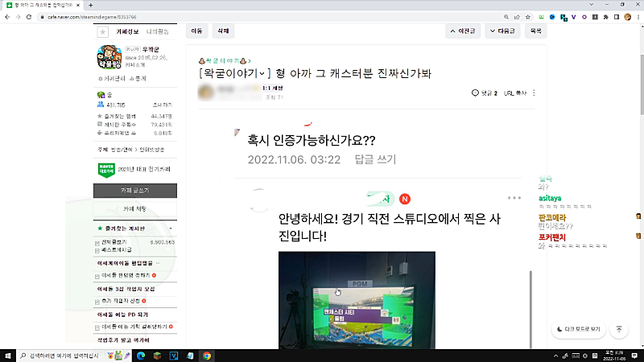Open the 베스트게시글 board
The image size is (644, 362).
tap(116, 250)
